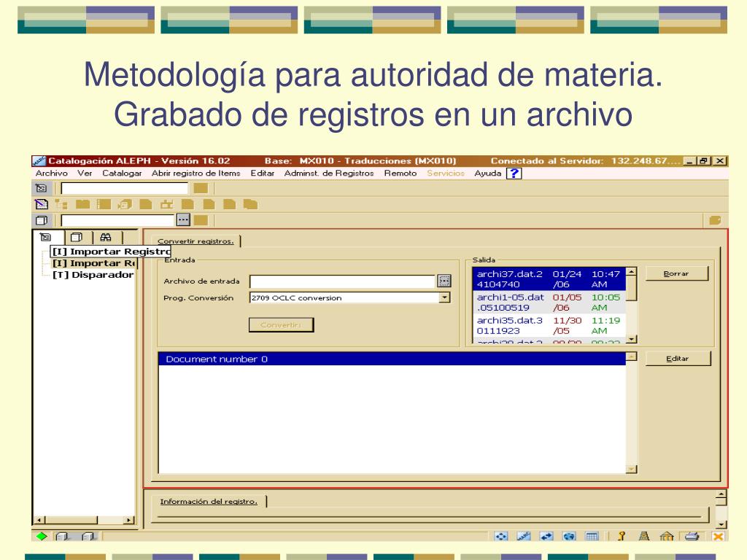The height and width of the screenshot is (560, 747).
Task: Click the record bar text input
Action: [x=124, y=188]
